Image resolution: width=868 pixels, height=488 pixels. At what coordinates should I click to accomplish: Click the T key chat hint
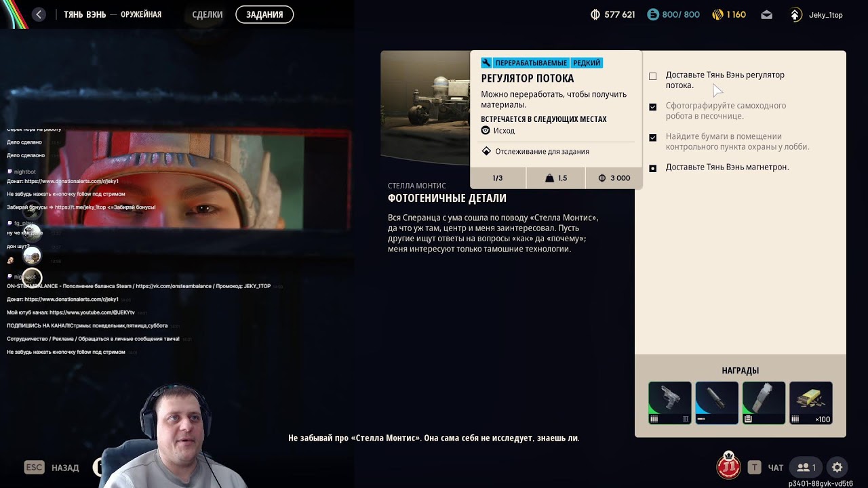pos(754,467)
